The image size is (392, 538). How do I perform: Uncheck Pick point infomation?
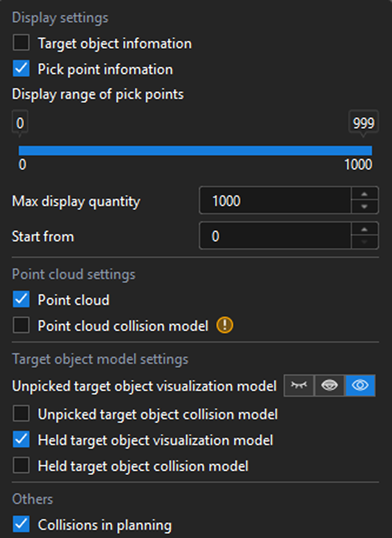coord(21,69)
